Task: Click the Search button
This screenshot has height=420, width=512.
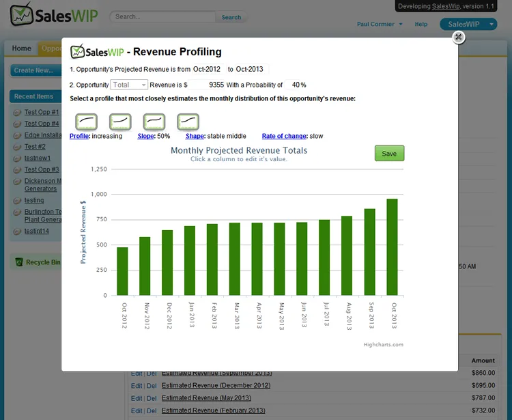Action: (231, 17)
